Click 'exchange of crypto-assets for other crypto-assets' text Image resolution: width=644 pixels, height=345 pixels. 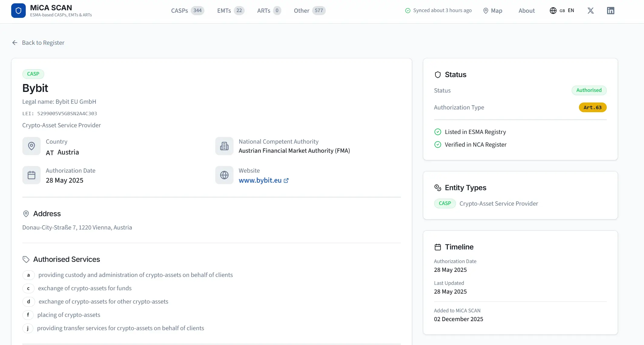(x=104, y=302)
